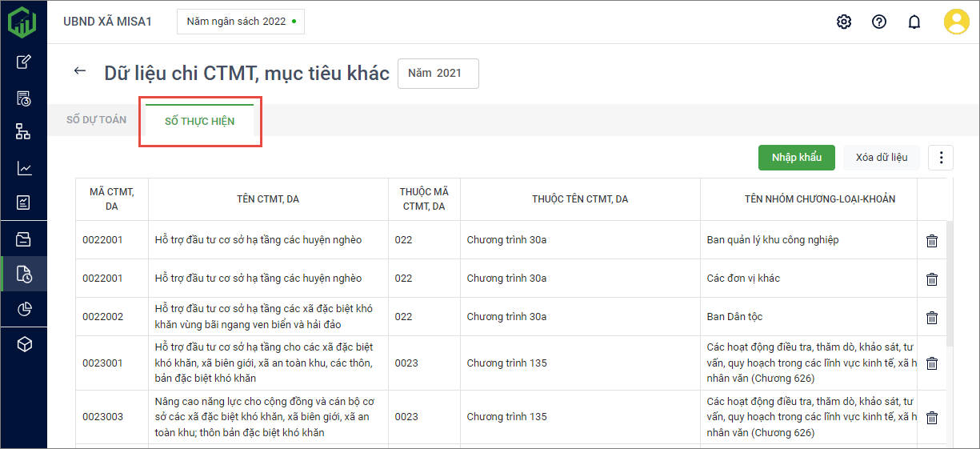Click the MISA logo in sidebar

22,22
